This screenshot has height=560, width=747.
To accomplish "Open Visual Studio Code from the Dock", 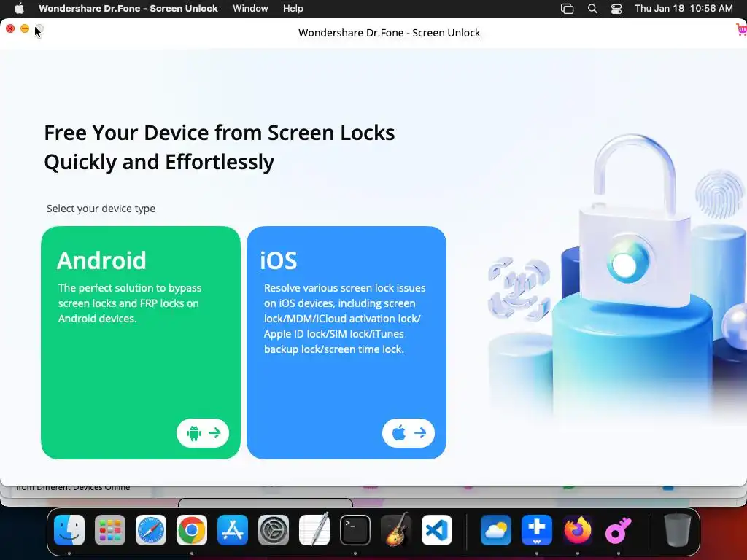I will pyautogui.click(x=437, y=530).
